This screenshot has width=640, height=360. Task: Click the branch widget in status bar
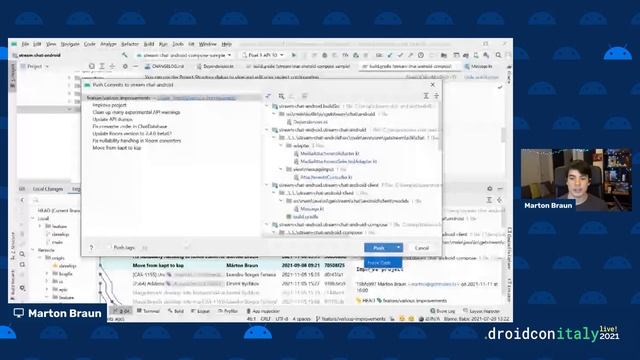pos(351,319)
